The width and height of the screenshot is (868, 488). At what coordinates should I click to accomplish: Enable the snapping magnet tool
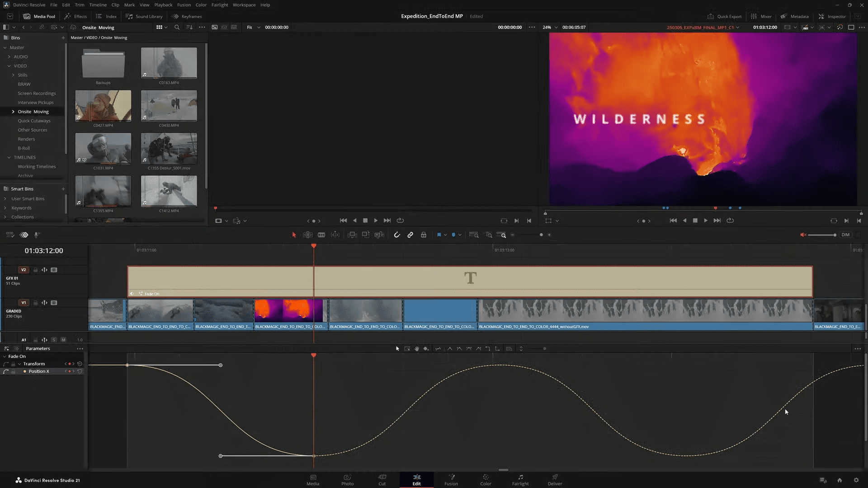tap(397, 235)
